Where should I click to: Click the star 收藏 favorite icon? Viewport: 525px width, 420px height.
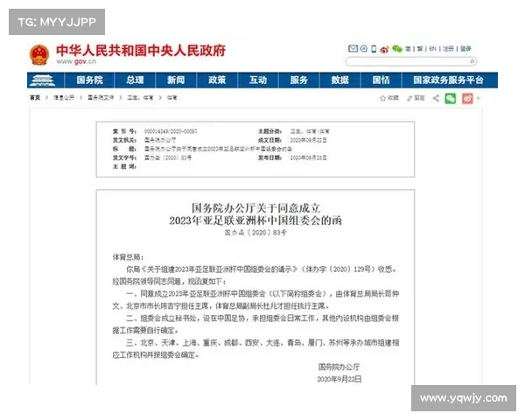point(382,98)
